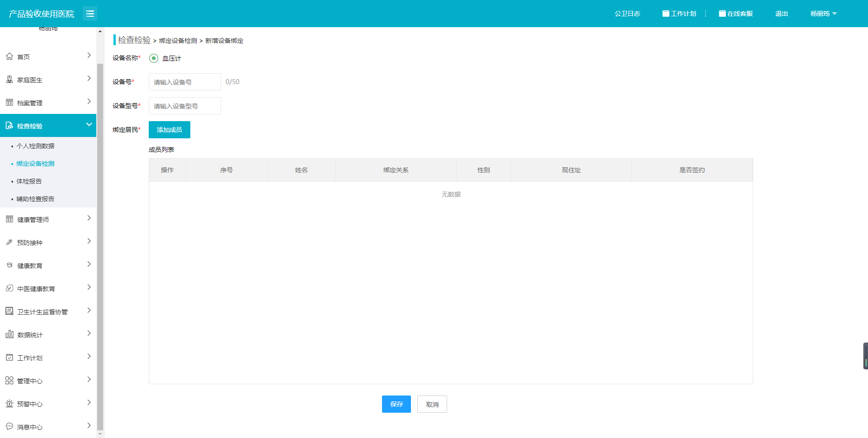Click the 是否签约 column header
868x438 pixels.
[x=692, y=170]
